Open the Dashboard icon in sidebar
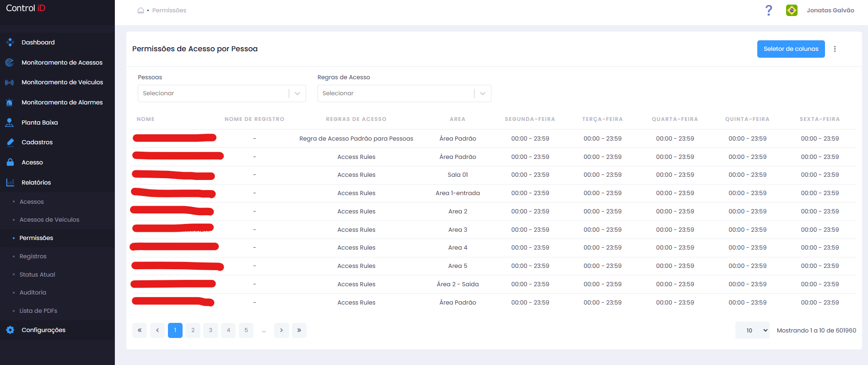The width and height of the screenshot is (868, 365). click(x=10, y=42)
